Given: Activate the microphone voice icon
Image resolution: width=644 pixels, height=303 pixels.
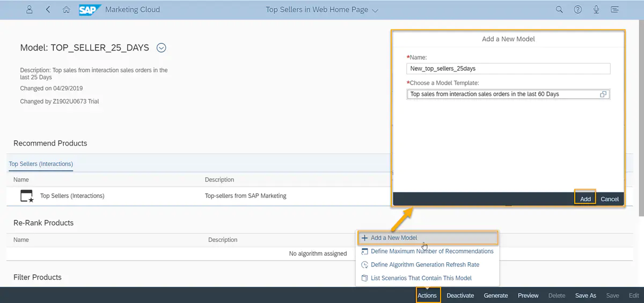Looking at the screenshot, I should (596, 10).
